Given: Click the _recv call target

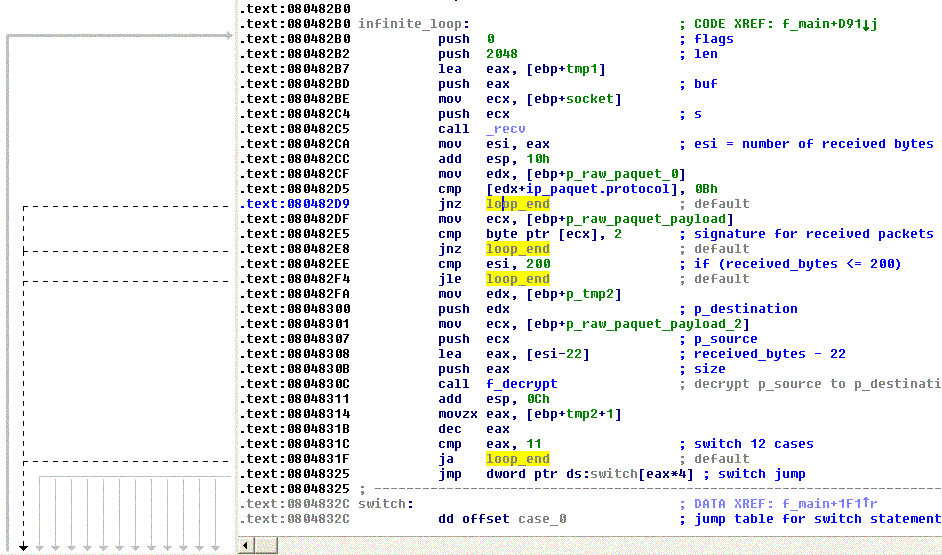Looking at the screenshot, I should (506, 129).
